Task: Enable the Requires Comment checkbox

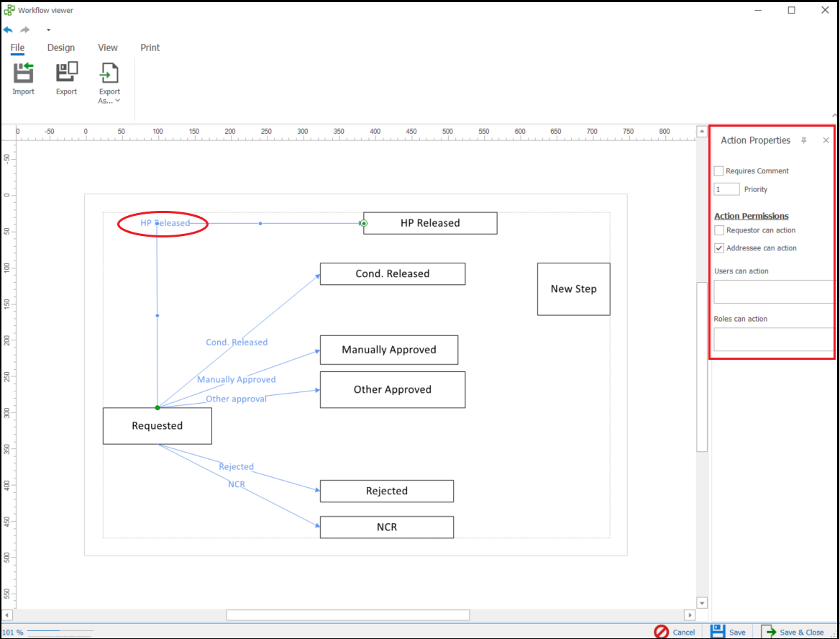Action: (x=719, y=171)
